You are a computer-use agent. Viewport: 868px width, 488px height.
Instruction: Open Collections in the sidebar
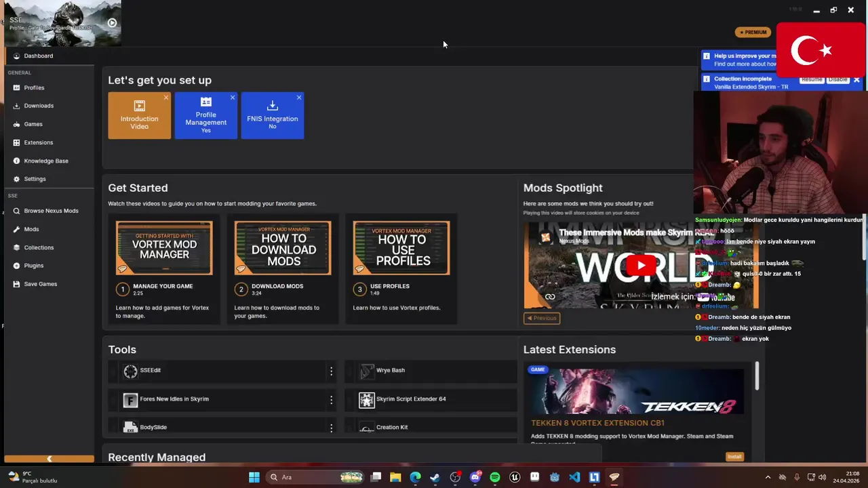39,247
